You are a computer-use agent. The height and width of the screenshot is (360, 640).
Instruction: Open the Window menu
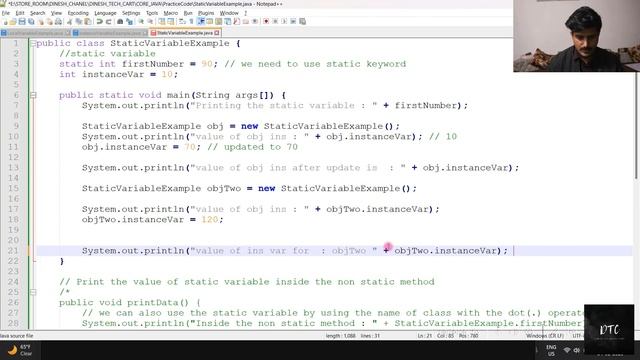point(229,13)
